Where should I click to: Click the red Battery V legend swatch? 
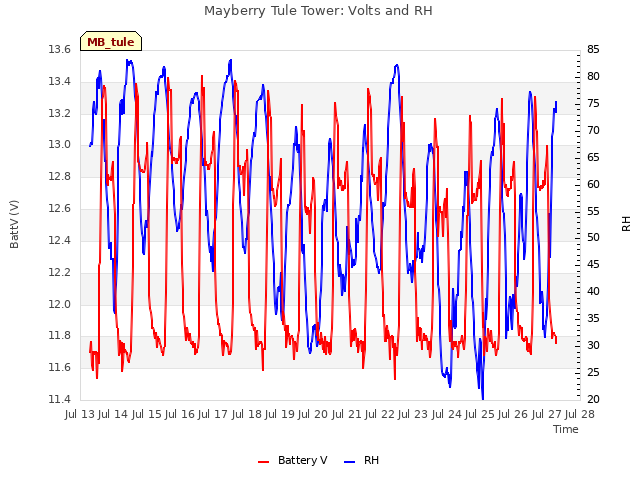(x=264, y=462)
